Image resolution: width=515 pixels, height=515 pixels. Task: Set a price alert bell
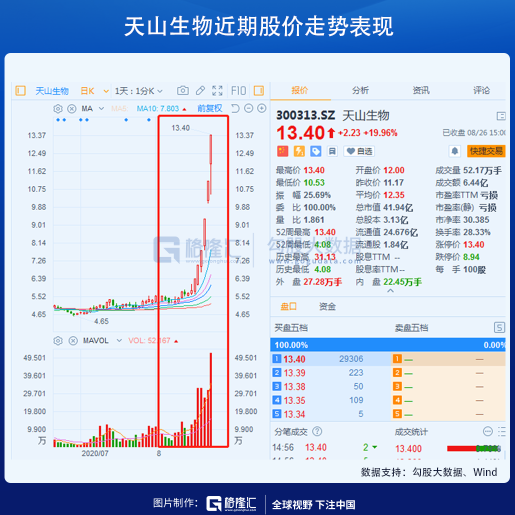[x=455, y=151]
